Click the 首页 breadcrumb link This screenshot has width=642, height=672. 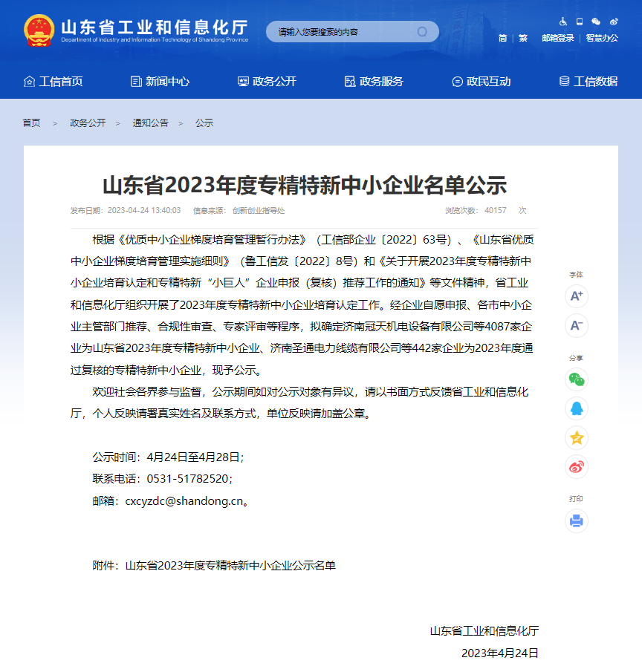31,123
